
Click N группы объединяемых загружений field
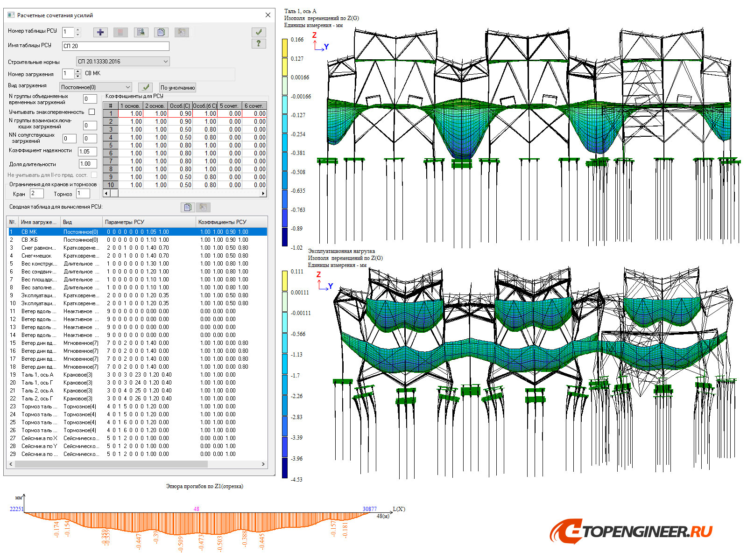(90, 99)
